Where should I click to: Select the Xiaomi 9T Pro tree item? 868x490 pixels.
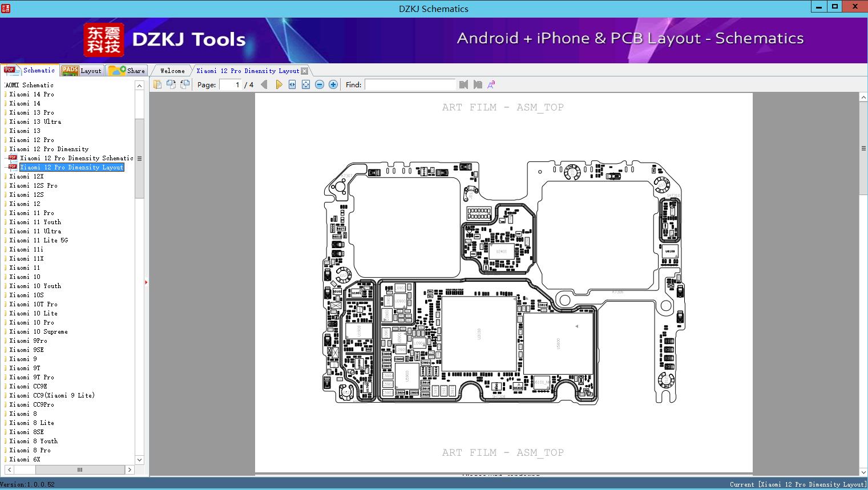click(x=31, y=377)
